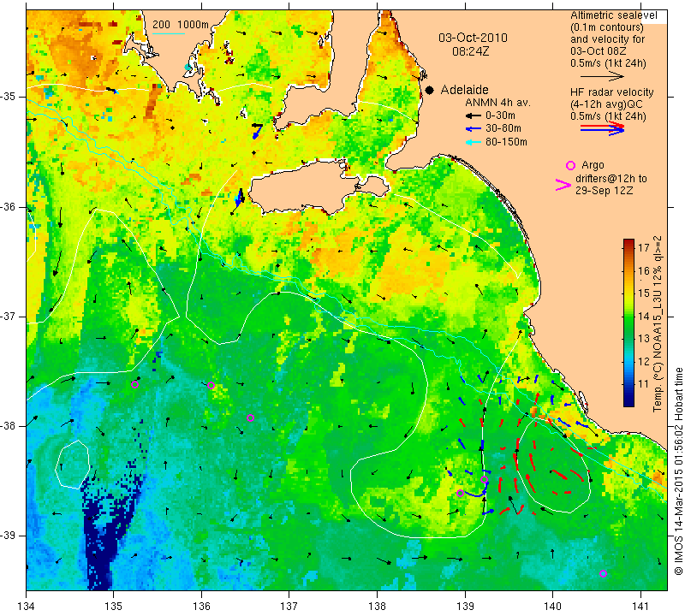
Task: Click the blue 30-80m ANMN arrow symbol
Action: click(473, 129)
